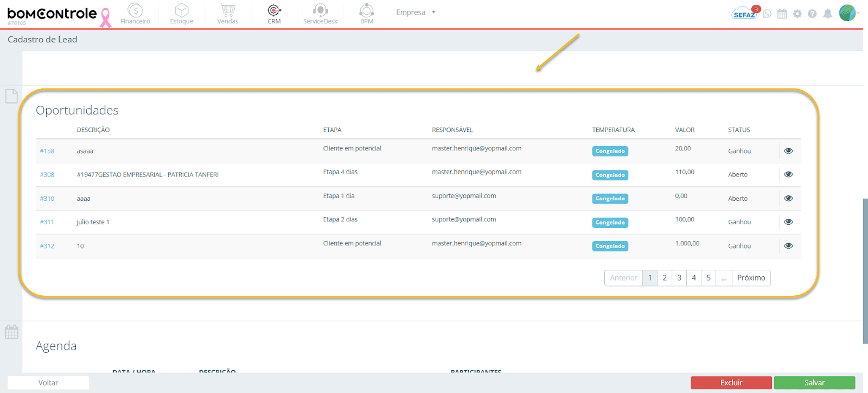
Task: View opportunity #311 with eye icon
Action: point(788,221)
